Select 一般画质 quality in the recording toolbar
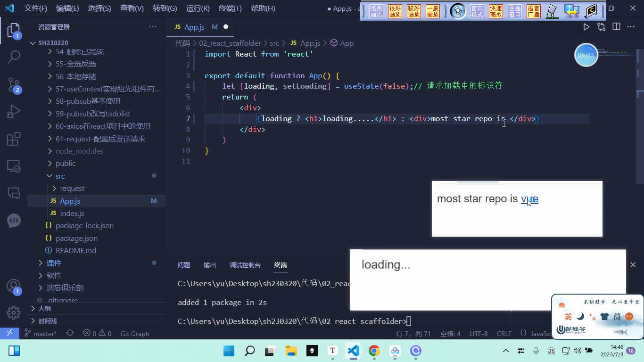The width and height of the screenshot is (644, 362). pos(433,11)
